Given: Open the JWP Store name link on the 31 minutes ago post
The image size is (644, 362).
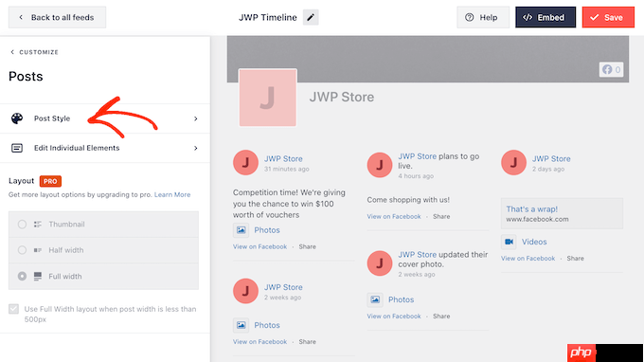Looking at the screenshot, I should [283, 158].
